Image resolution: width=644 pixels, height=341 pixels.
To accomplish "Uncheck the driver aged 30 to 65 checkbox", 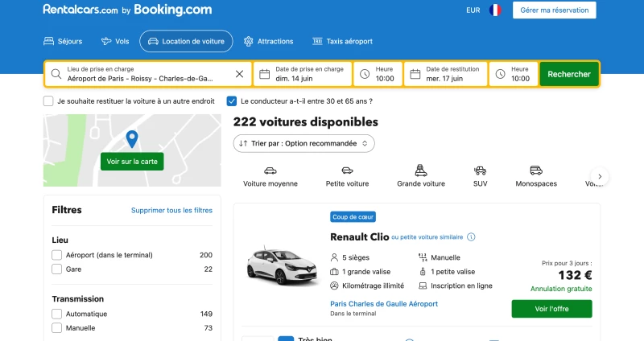I will [232, 101].
